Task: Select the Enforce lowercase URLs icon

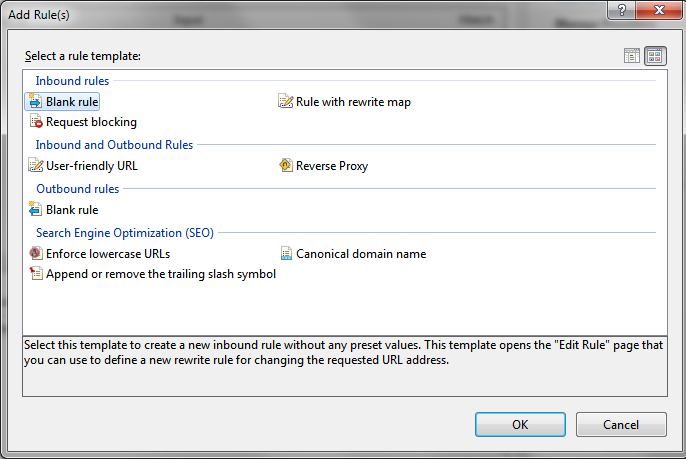Action: pos(36,253)
